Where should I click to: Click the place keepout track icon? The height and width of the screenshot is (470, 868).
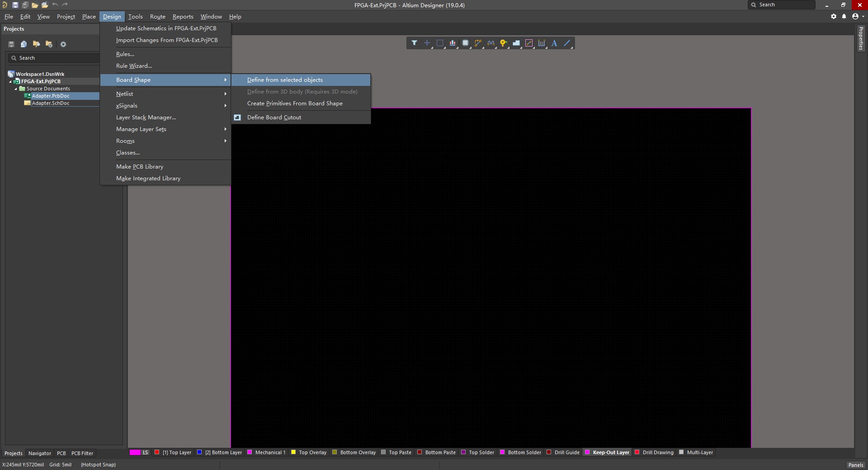coord(528,43)
